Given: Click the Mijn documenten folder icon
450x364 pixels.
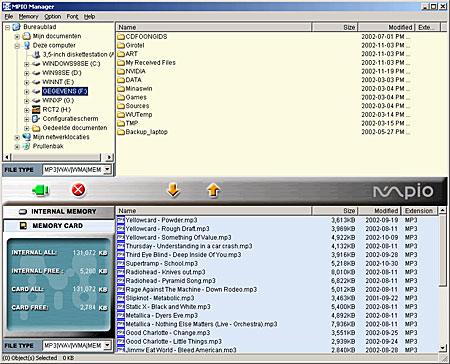Looking at the screenshot, I should click(x=26, y=36).
